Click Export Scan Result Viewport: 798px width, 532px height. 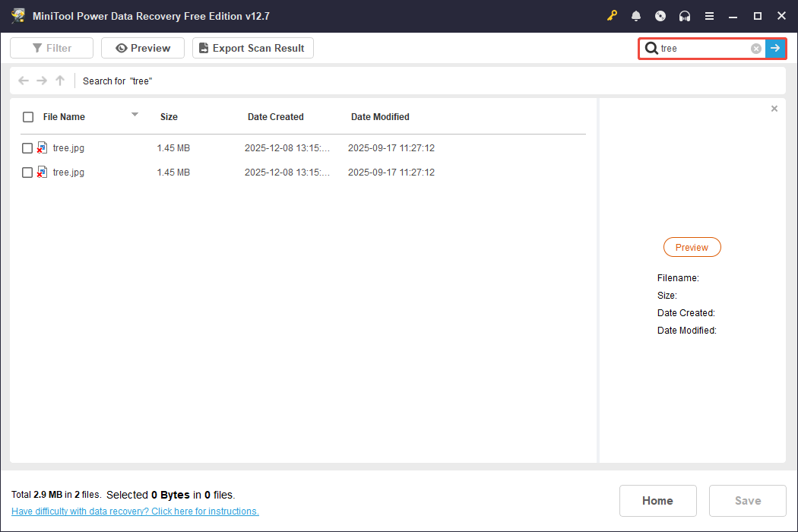pos(252,47)
